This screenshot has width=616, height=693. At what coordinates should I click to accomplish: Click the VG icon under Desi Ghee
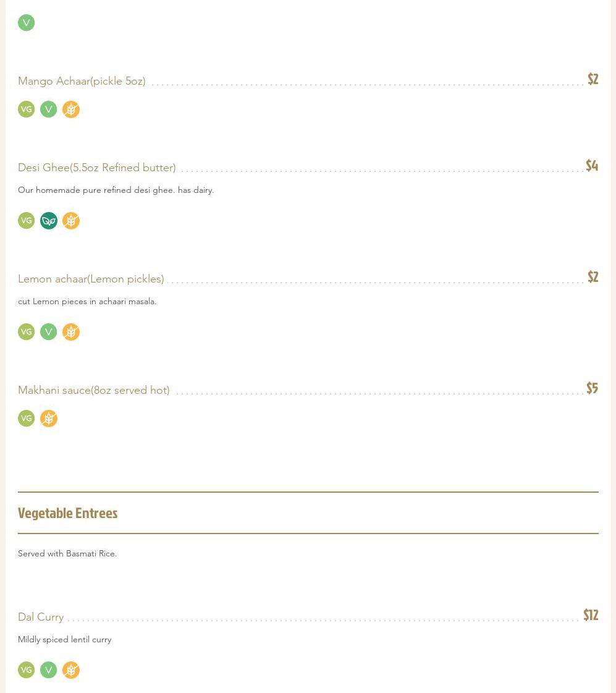(26, 221)
